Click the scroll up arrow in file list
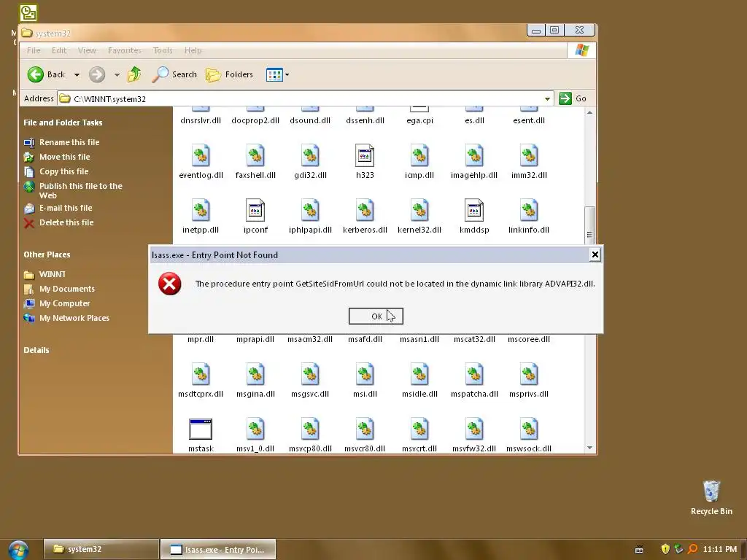This screenshot has width=747, height=560. pos(589,113)
